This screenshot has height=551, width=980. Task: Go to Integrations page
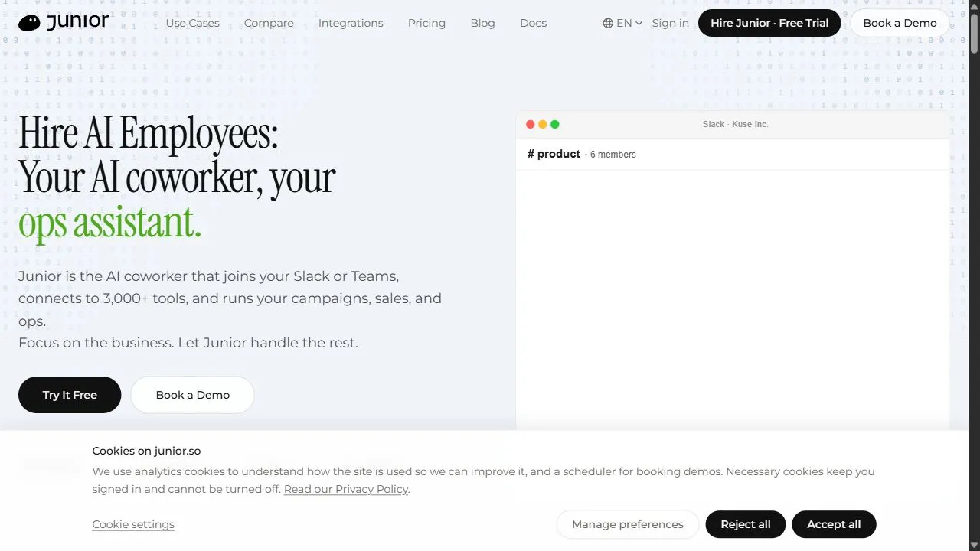(351, 23)
